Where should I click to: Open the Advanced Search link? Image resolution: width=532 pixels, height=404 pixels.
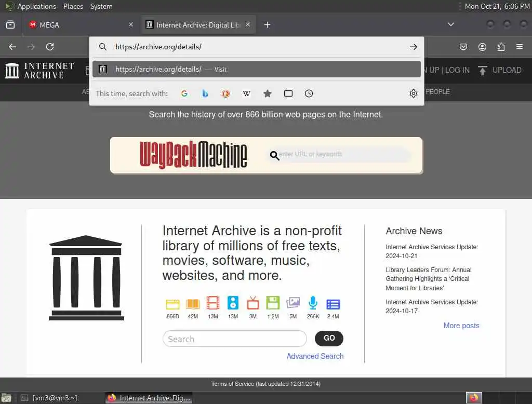pyautogui.click(x=315, y=356)
